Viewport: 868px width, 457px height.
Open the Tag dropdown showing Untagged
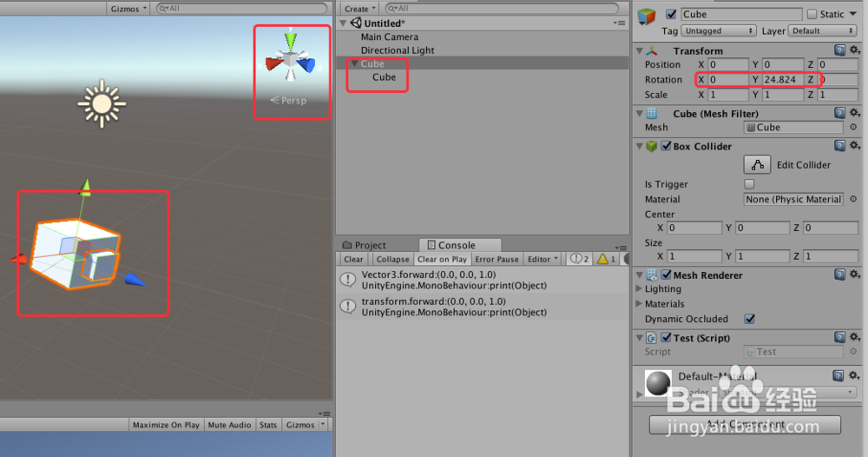[718, 30]
